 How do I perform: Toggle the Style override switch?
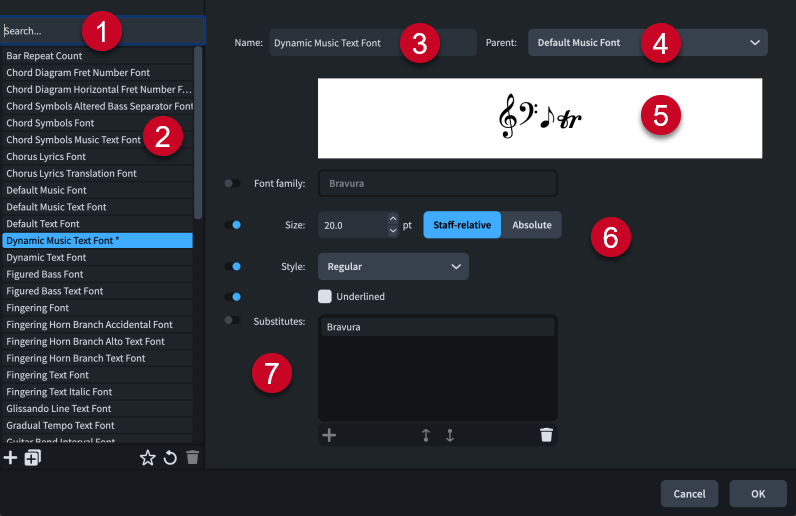point(233,267)
